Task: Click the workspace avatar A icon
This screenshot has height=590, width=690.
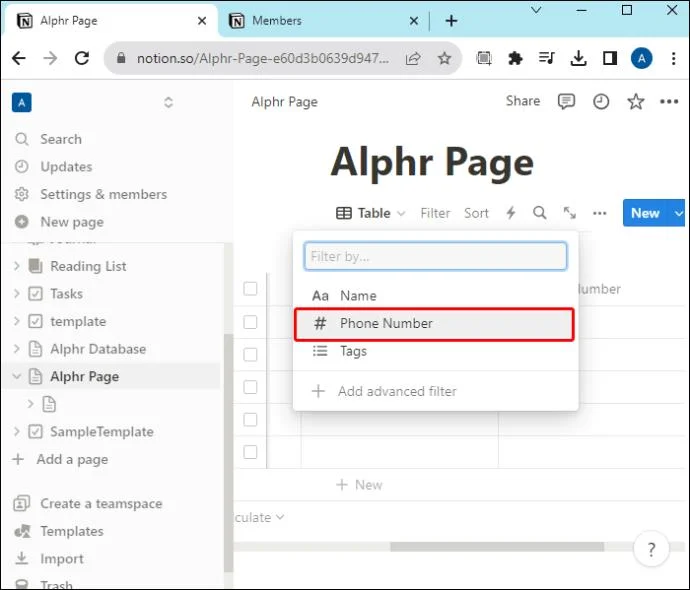Action: click(22, 103)
